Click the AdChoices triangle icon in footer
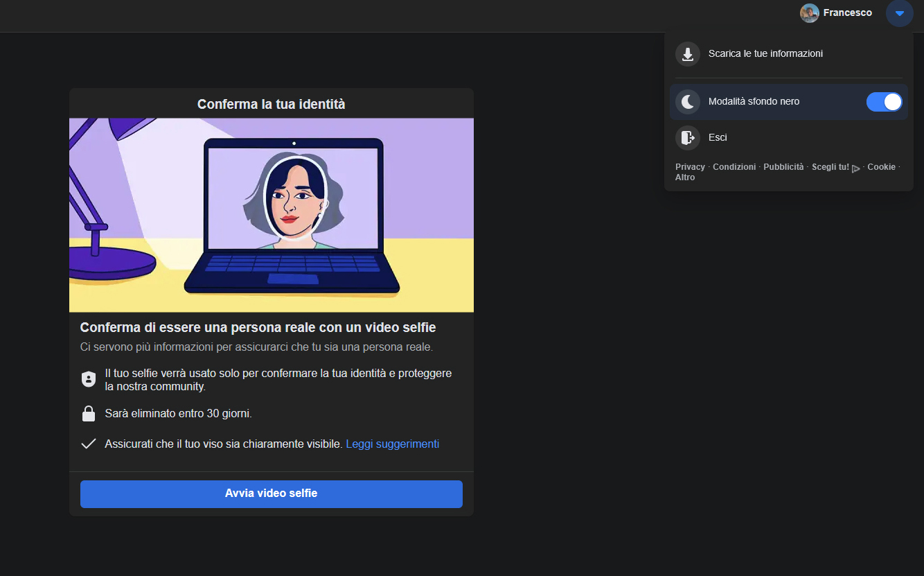Viewport: 924px width, 576px height. (856, 168)
